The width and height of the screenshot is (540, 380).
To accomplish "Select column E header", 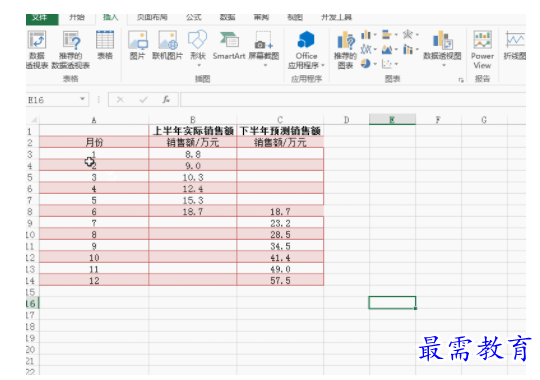I will click(392, 120).
